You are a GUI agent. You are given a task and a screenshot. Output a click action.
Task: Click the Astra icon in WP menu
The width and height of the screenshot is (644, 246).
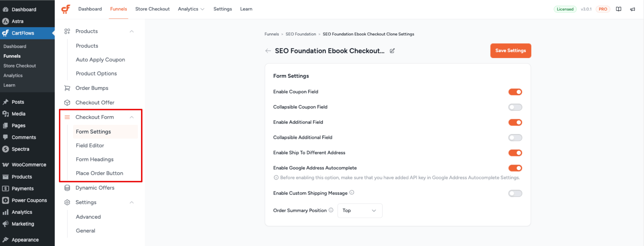pos(6,21)
